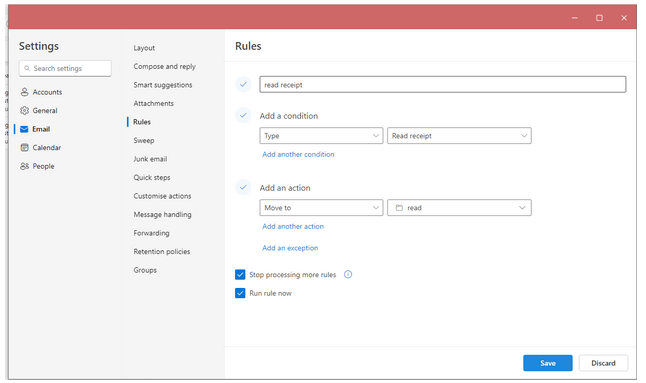Close the Settings window
This screenshot has width=646, height=383.
pyautogui.click(x=624, y=18)
